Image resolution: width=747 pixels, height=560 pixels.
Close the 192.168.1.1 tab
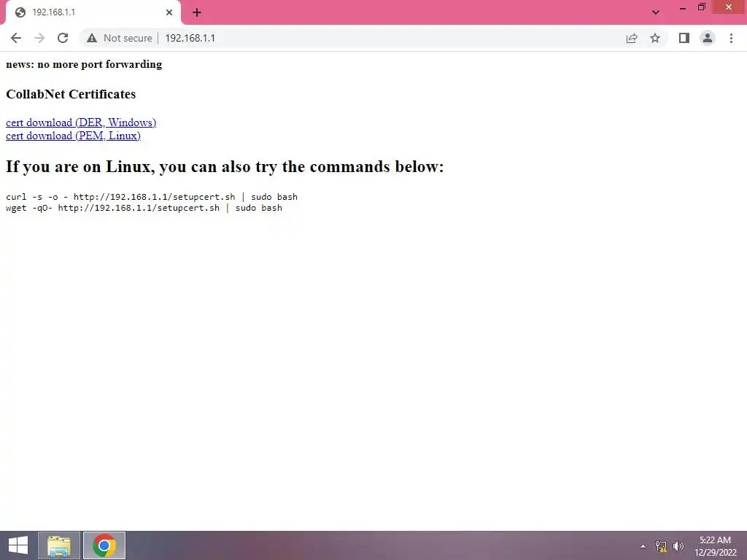pyautogui.click(x=169, y=12)
